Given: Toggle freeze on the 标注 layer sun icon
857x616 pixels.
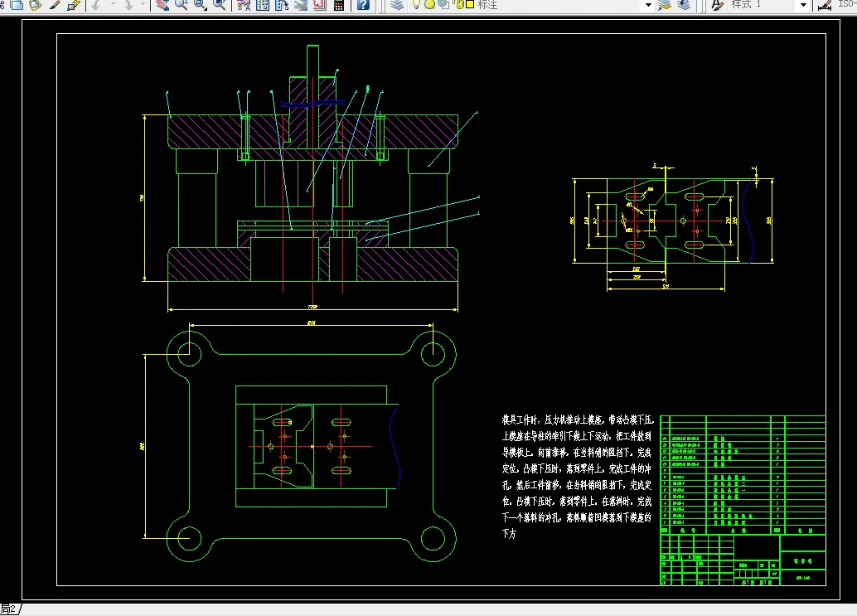Looking at the screenshot, I should tap(429, 5).
